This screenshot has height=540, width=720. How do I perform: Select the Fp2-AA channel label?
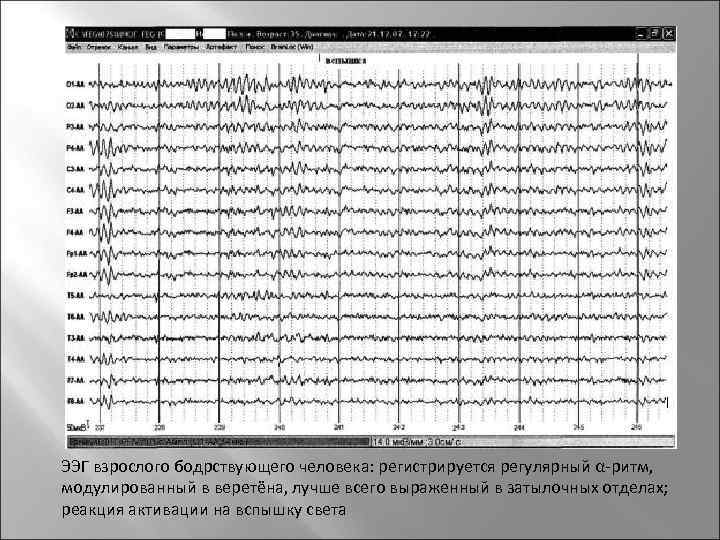pyautogui.click(x=76, y=275)
